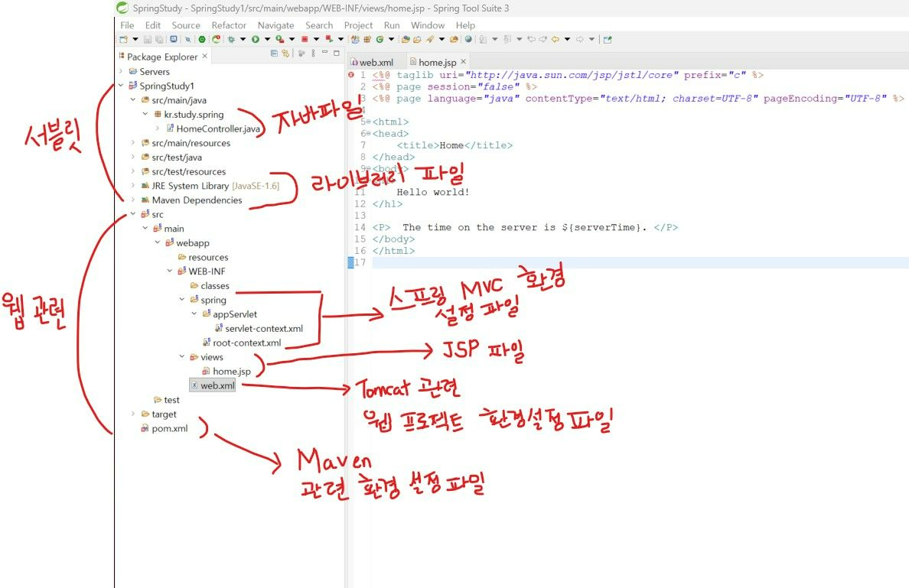Open the File menu

(x=127, y=25)
